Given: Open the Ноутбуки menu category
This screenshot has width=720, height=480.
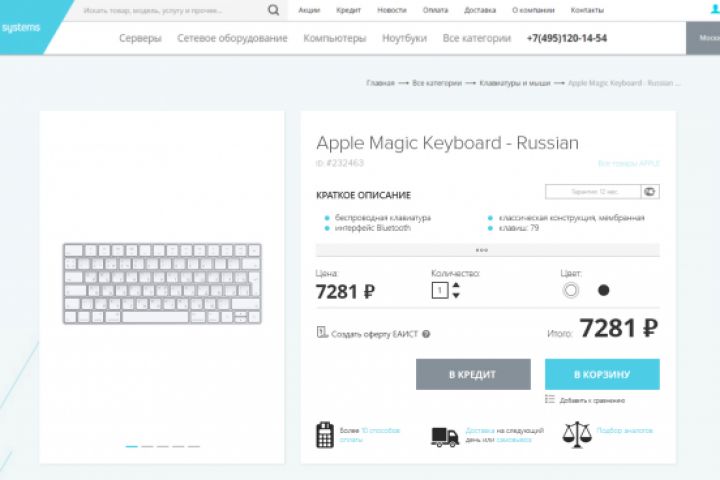Looking at the screenshot, I should coord(404,38).
